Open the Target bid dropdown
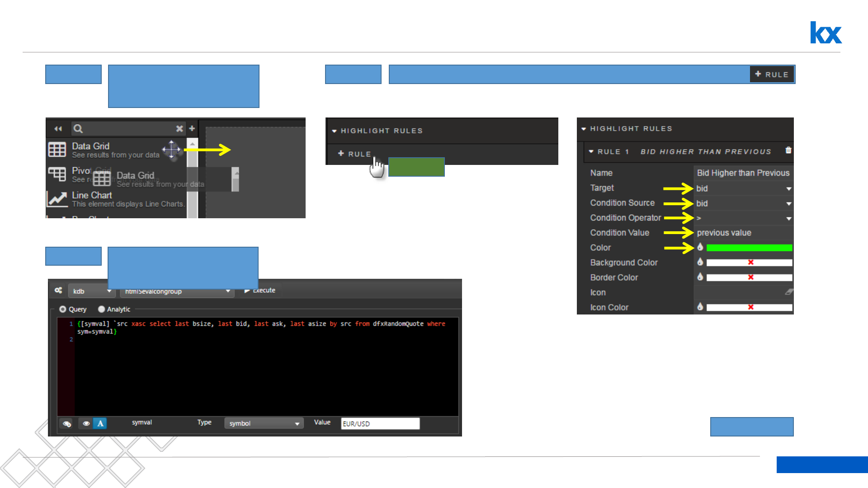 (788, 188)
